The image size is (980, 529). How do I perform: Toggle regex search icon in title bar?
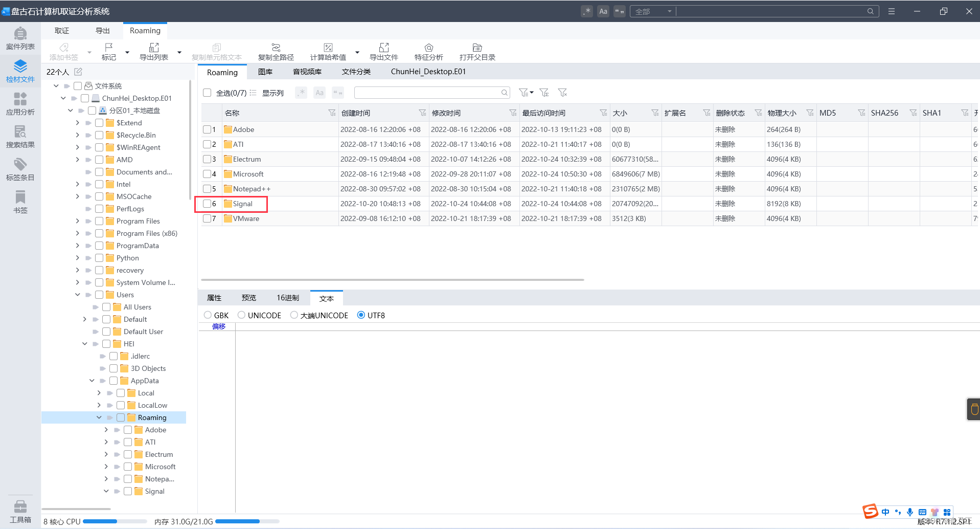tap(587, 11)
